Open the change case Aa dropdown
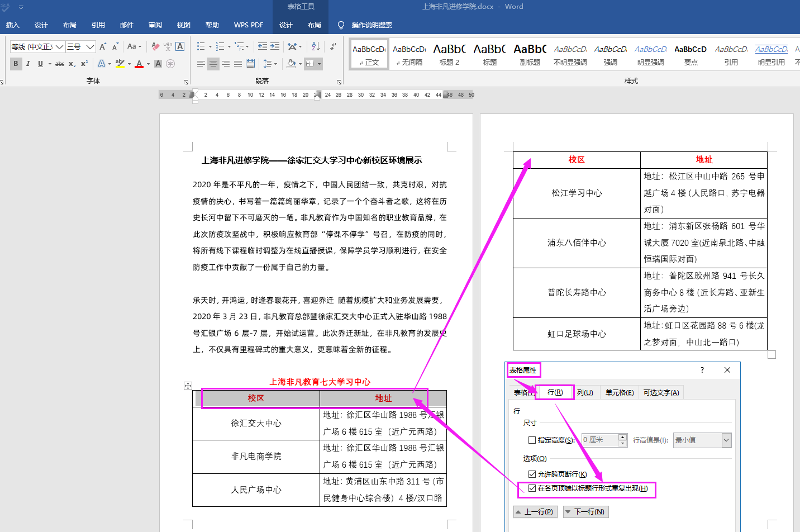 (x=134, y=46)
